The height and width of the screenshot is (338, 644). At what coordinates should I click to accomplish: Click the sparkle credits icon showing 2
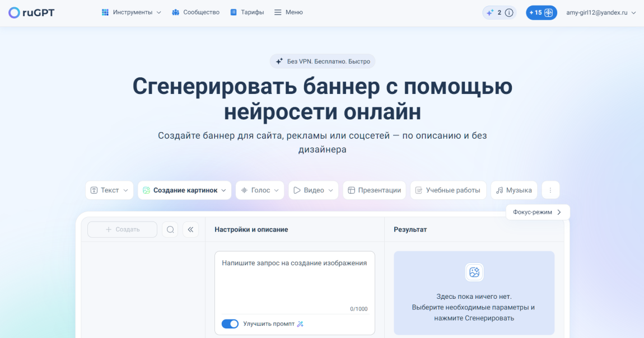[x=490, y=13]
